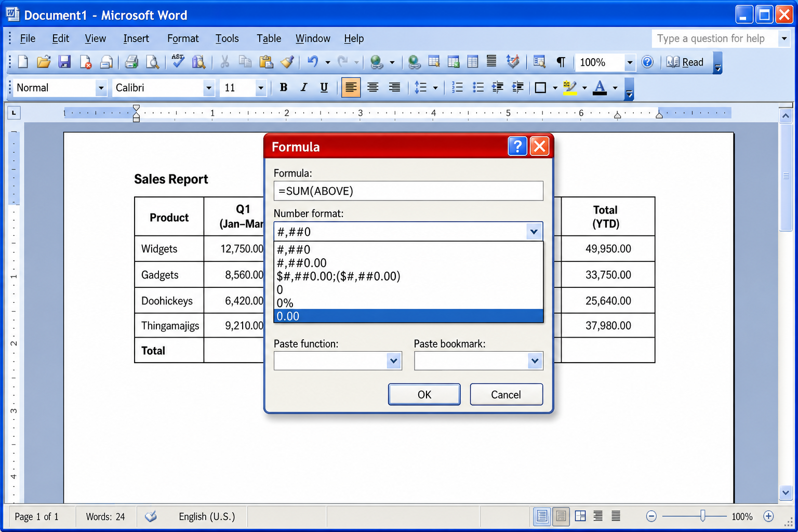
Task: Choose the #,##0.00 number format option
Action: (x=408, y=263)
